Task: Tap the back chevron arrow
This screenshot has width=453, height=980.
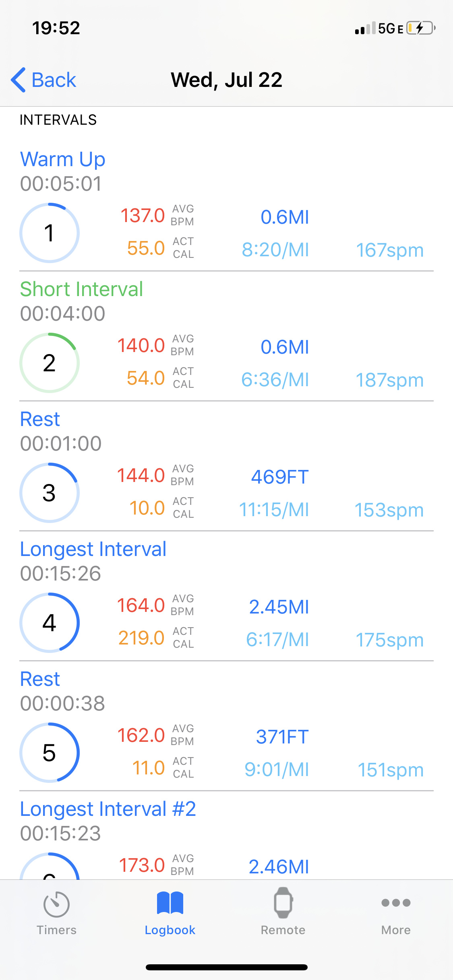Action: [x=19, y=80]
